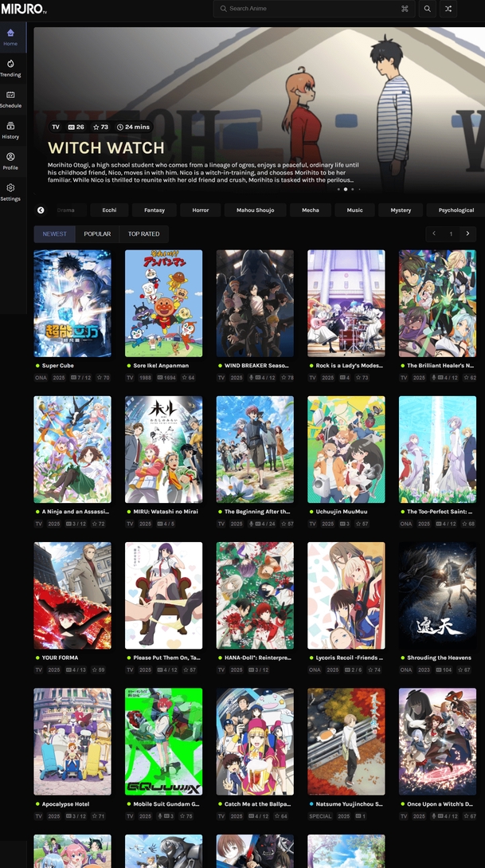This screenshot has width=485, height=868.
Task: Open the HANA-Doll* poster
Action: click(x=255, y=595)
